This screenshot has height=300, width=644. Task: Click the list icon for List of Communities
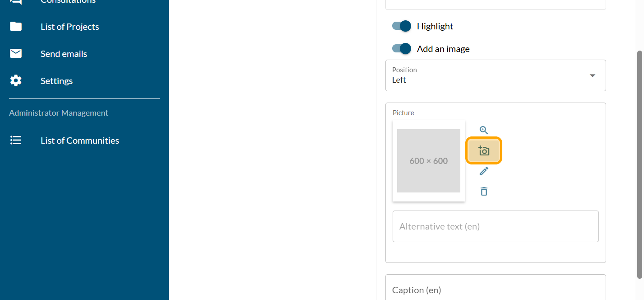tap(16, 141)
